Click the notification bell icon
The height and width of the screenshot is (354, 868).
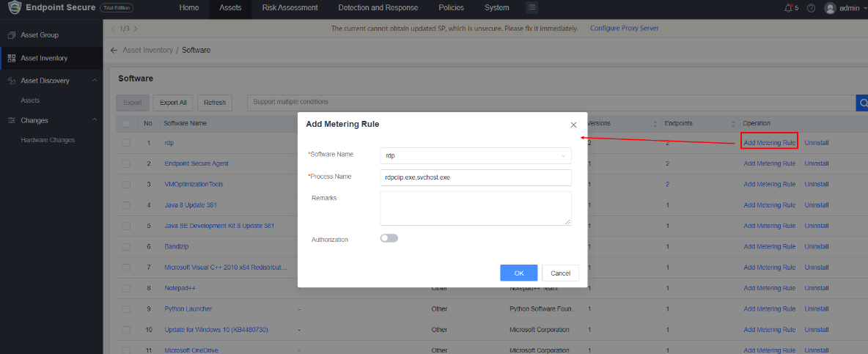(788, 8)
